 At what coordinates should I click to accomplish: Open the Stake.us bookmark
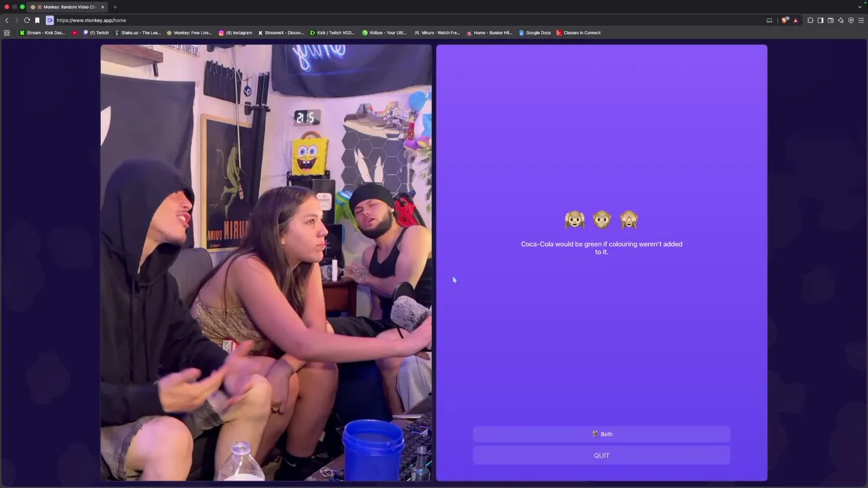point(138,33)
